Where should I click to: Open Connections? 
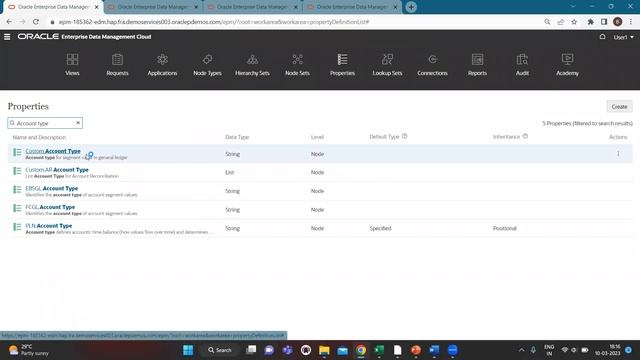(432, 64)
